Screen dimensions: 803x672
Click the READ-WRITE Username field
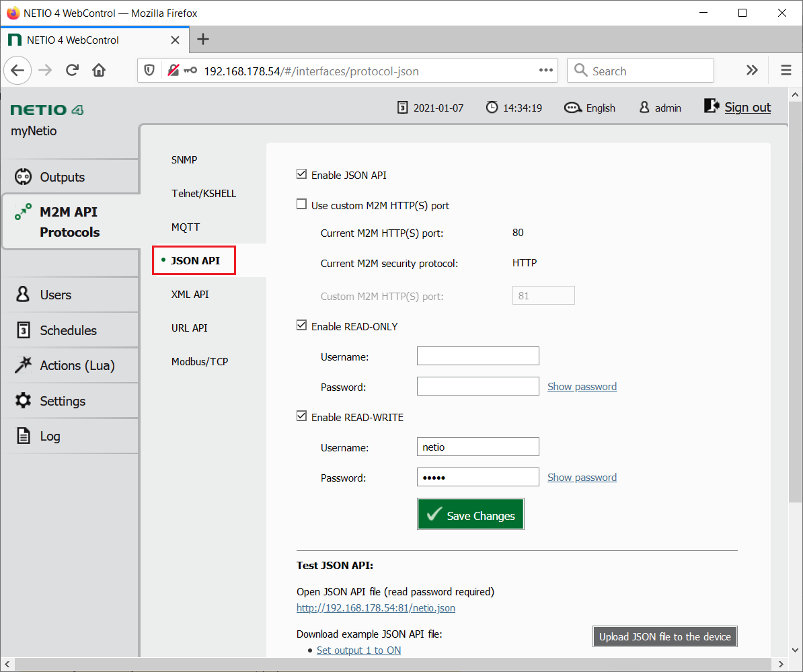pos(477,447)
